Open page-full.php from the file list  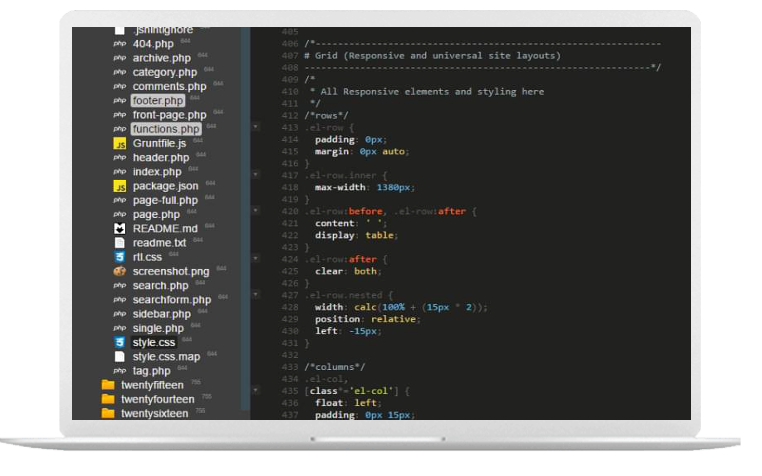[165, 200]
